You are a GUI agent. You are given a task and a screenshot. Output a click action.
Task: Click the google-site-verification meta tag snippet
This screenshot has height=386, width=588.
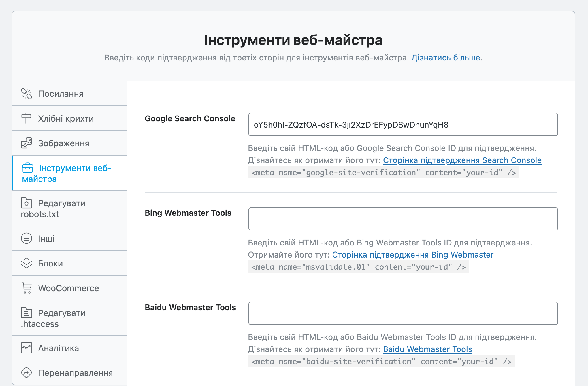[x=384, y=173]
